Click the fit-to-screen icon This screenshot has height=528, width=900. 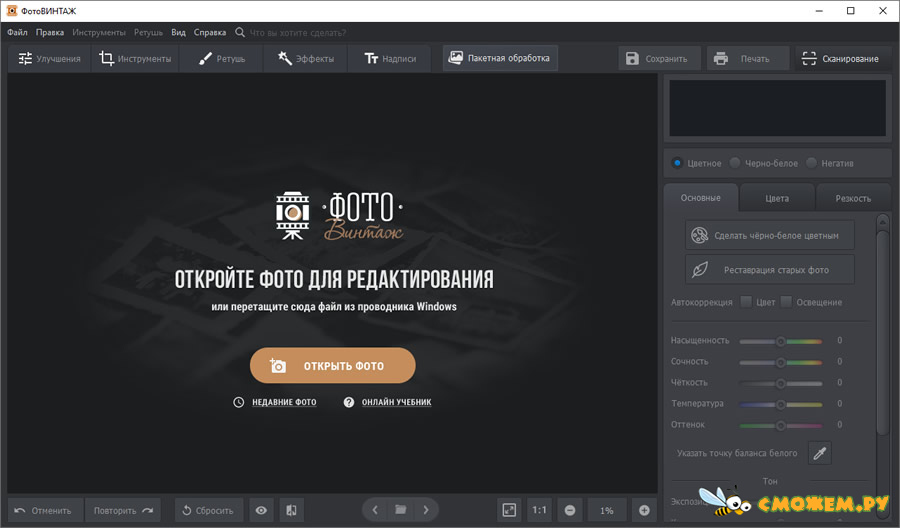tap(509, 510)
